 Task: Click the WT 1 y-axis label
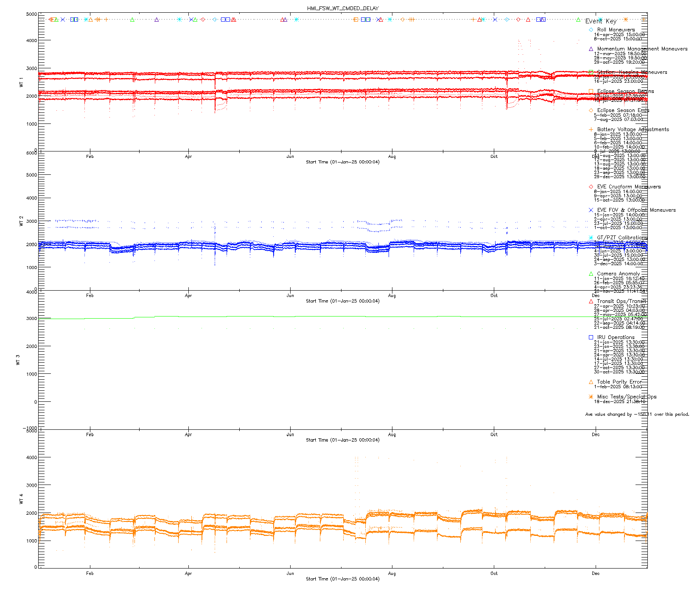coord(21,82)
